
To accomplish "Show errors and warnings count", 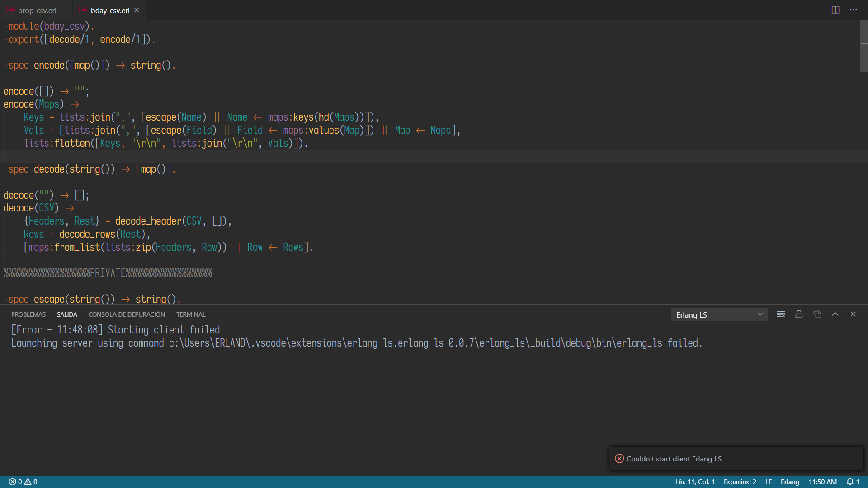I will tap(23, 482).
